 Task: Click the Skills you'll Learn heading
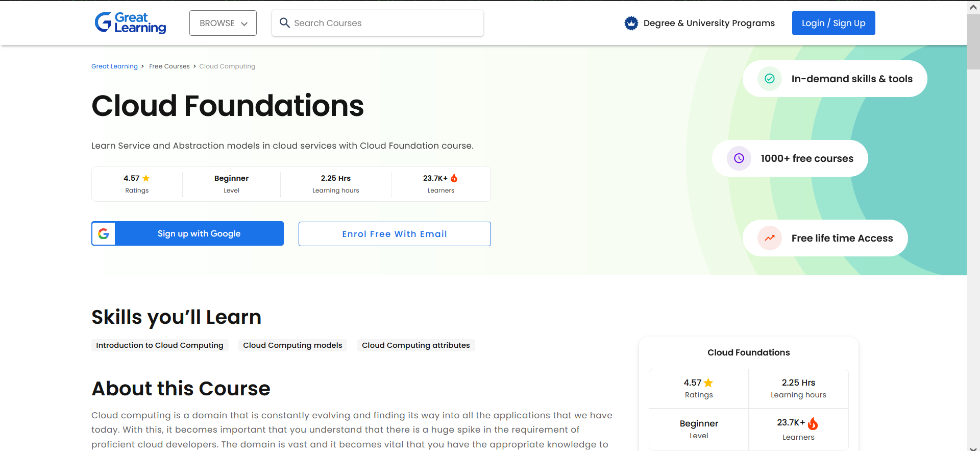pyautogui.click(x=176, y=317)
